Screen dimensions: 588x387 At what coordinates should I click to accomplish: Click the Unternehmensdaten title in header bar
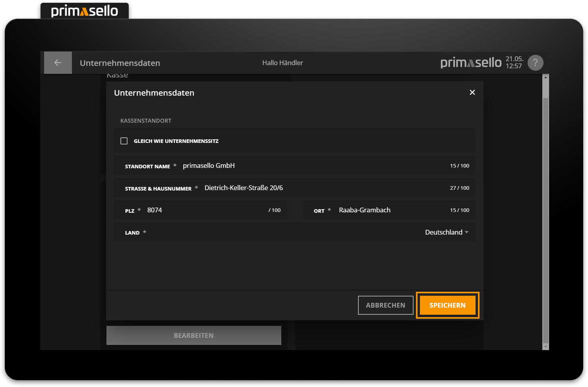[120, 63]
